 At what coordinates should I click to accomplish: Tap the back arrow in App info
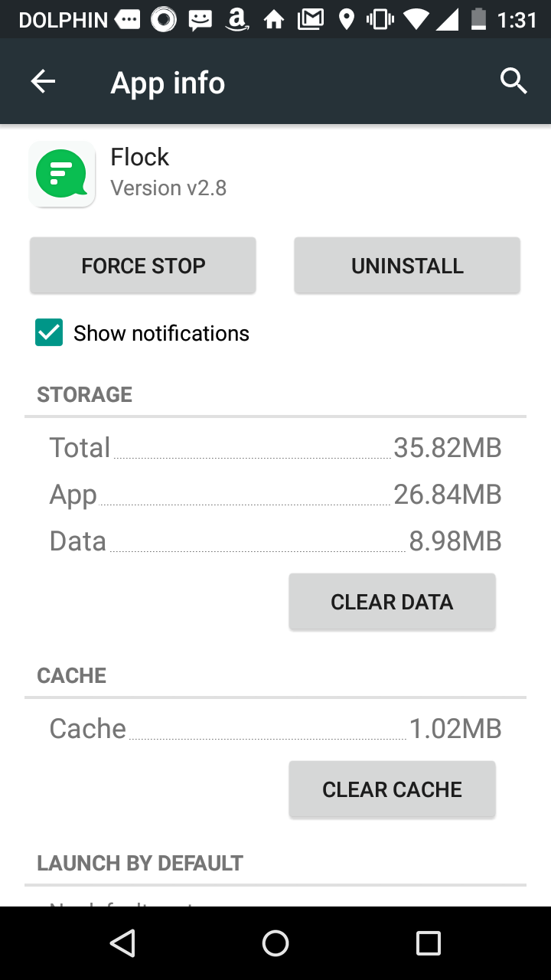tap(44, 82)
